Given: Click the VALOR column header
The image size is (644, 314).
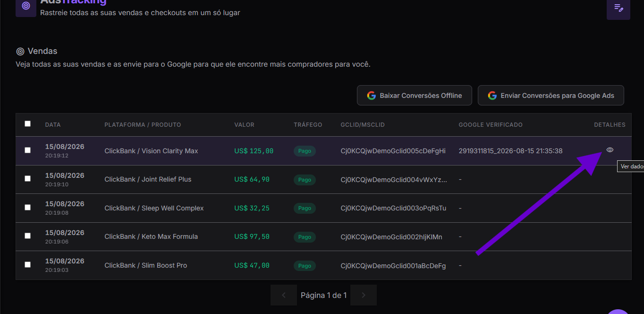Looking at the screenshot, I should [x=244, y=125].
